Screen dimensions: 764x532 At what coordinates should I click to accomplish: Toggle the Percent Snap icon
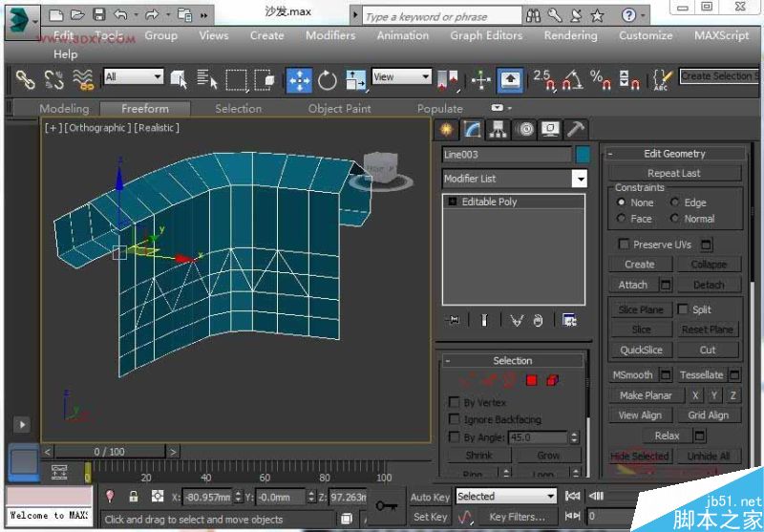point(601,80)
